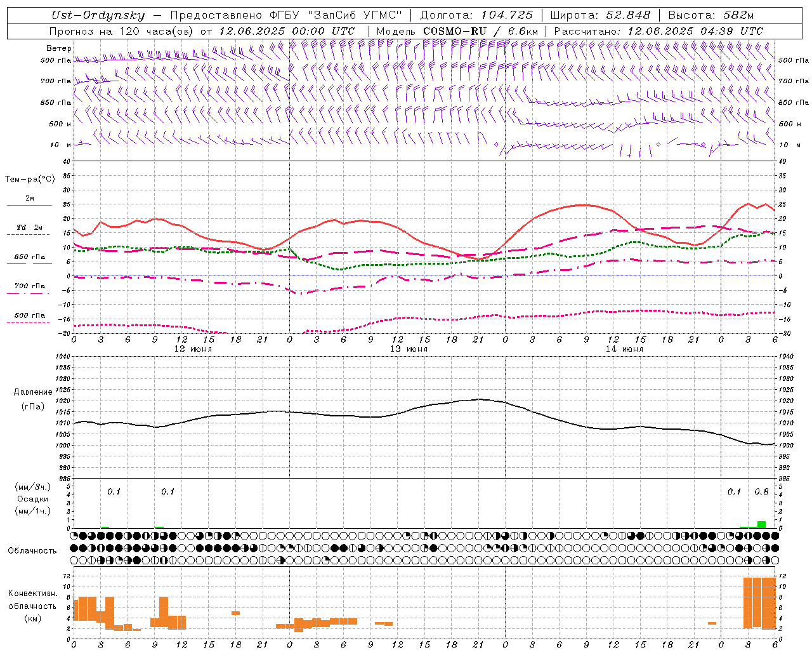This screenshot has width=812, height=650.
Task: Click the forecast start 12.06.2025 00:00 UTC
Action: (287, 31)
